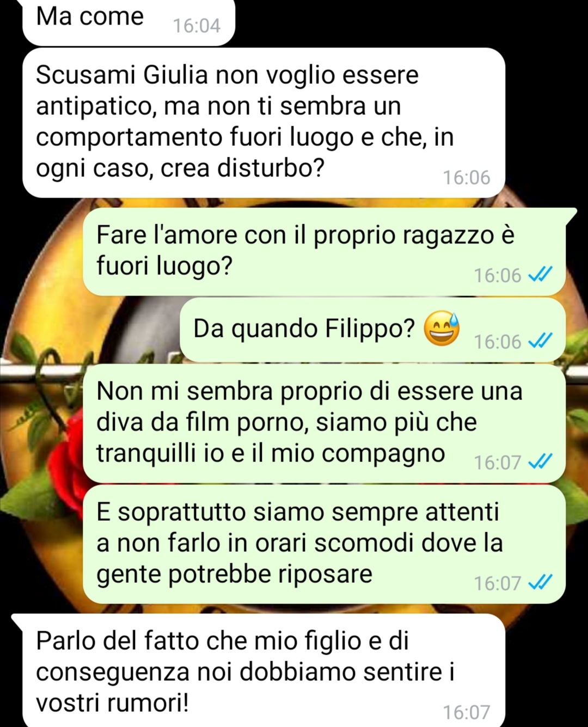Tap the "Ma come" message bubble
Viewport: 588px width, 727px height.
[128, 21]
